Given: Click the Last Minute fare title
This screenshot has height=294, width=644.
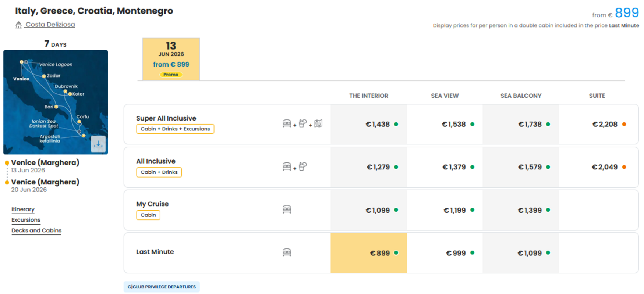Looking at the screenshot, I should point(155,252).
